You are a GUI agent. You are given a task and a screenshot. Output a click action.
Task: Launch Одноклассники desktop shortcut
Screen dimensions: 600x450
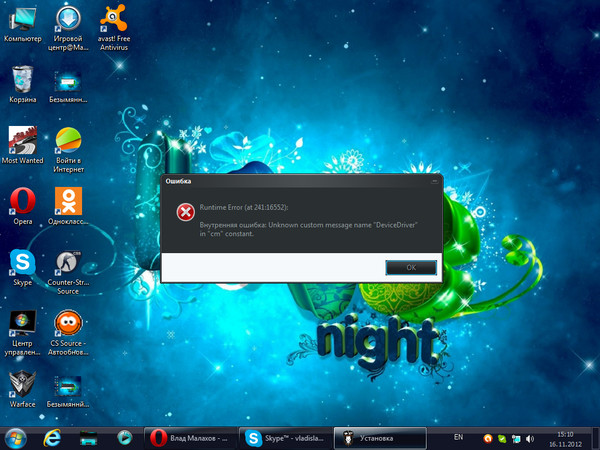69,200
